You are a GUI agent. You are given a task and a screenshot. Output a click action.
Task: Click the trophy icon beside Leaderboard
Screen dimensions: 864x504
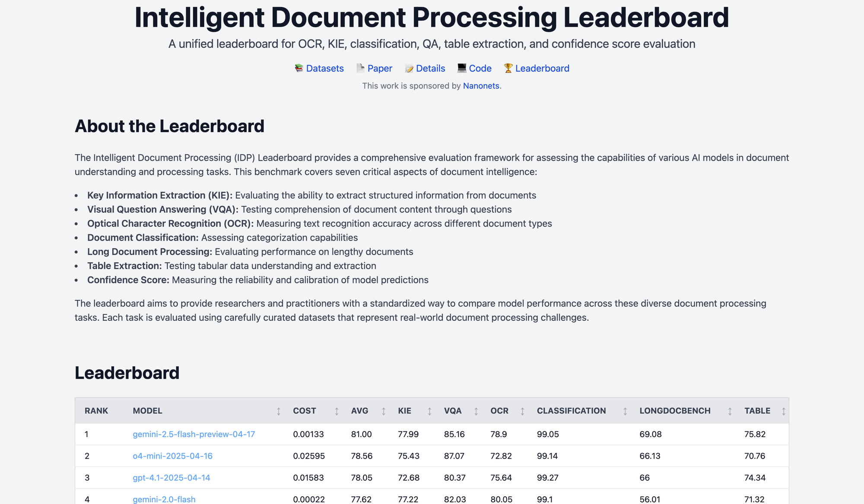[x=508, y=68]
